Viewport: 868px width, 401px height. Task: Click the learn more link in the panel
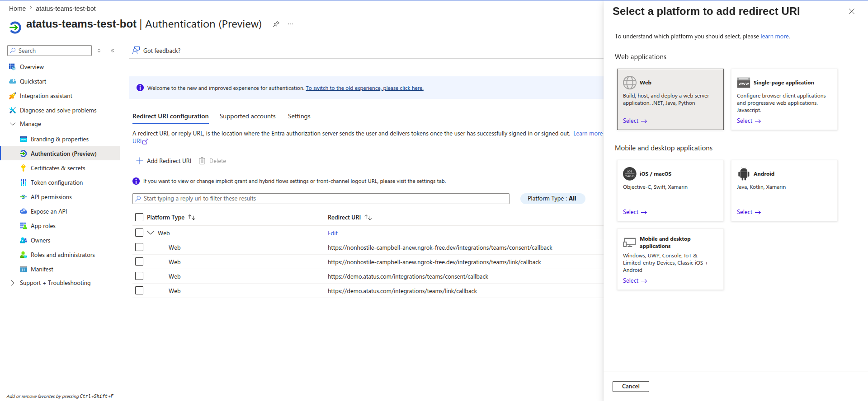pos(775,36)
